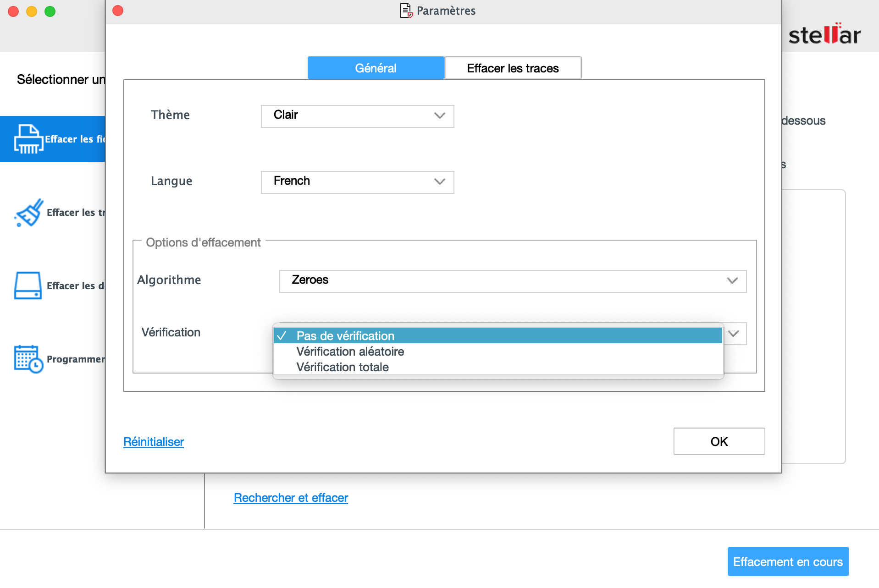Click the Thème label
This screenshot has height=588, width=879.
pos(170,115)
